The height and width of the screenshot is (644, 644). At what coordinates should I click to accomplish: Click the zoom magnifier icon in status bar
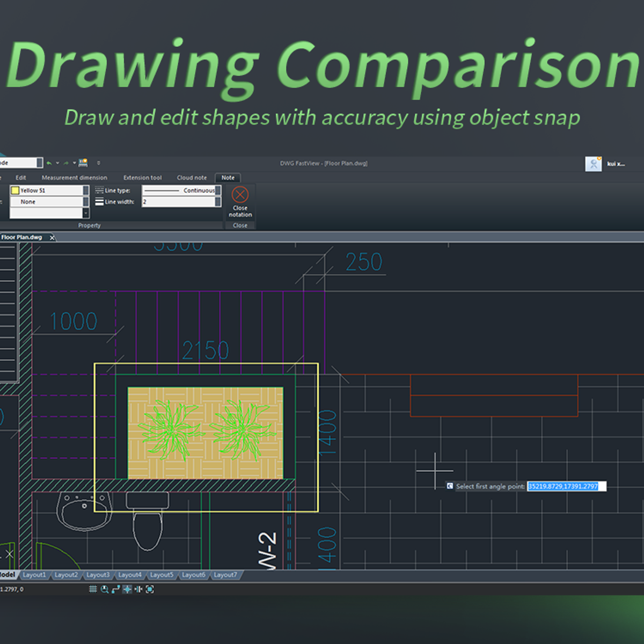click(x=105, y=589)
